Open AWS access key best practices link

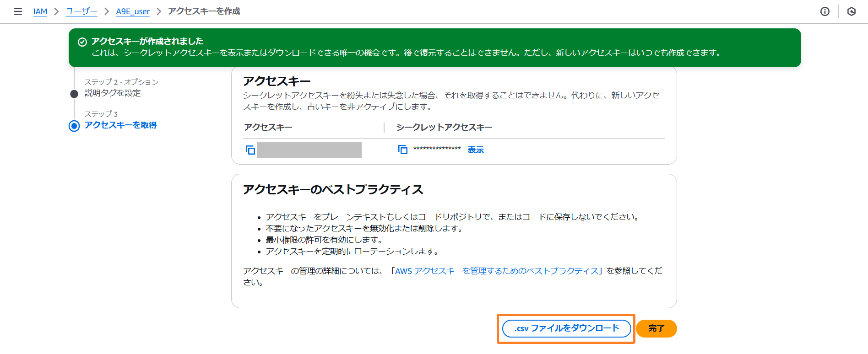coord(497,271)
